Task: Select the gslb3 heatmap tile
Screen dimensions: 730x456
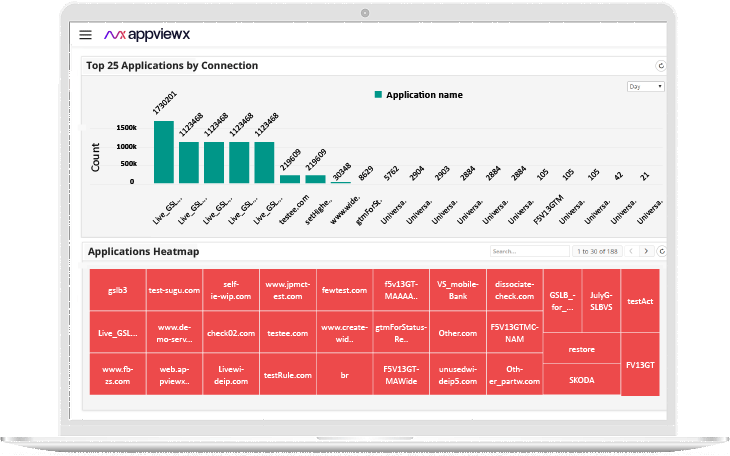Action: (117, 290)
